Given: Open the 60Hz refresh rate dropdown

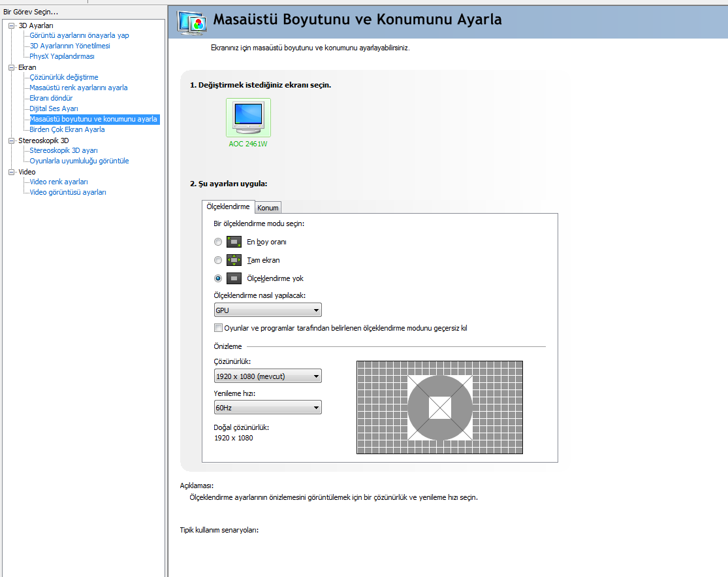Looking at the screenshot, I should 268,408.
